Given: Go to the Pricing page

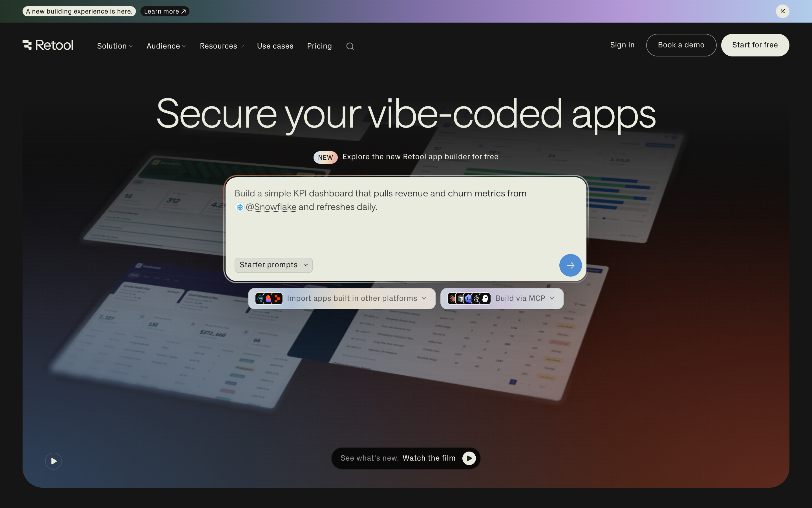Looking at the screenshot, I should coord(319,46).
